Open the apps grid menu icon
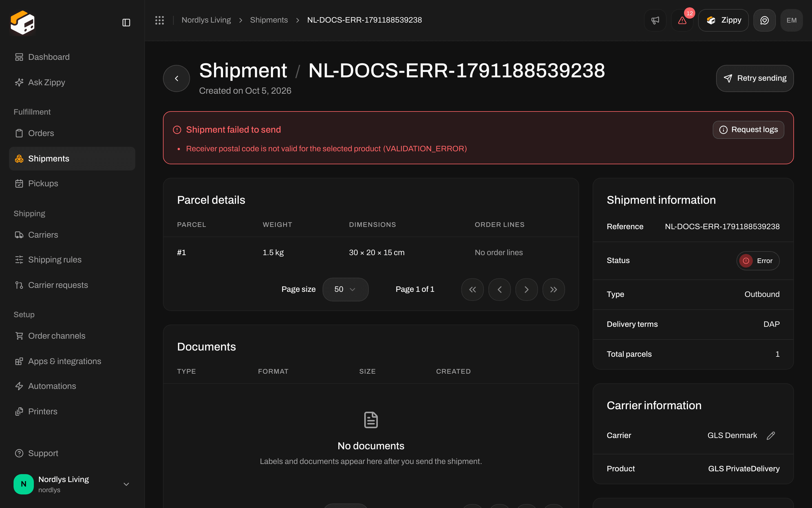Screen dimensions: 812x508 159,20
